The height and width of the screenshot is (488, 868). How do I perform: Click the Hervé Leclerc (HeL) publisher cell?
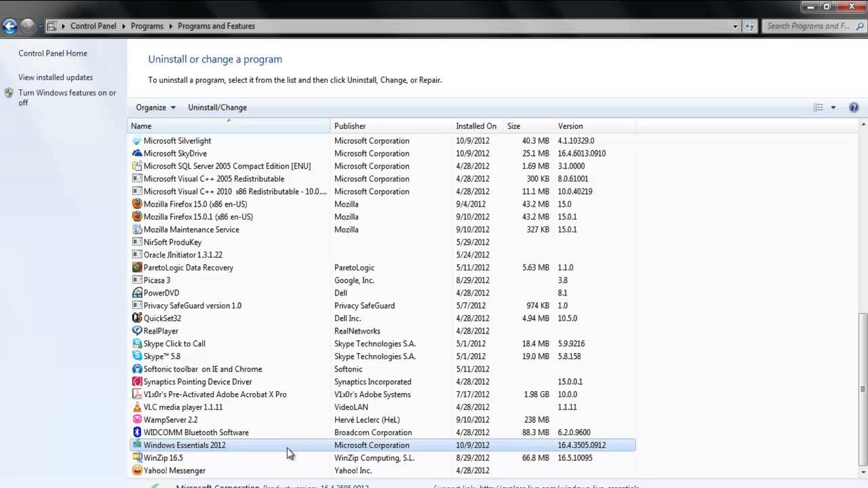click(367, 420)
